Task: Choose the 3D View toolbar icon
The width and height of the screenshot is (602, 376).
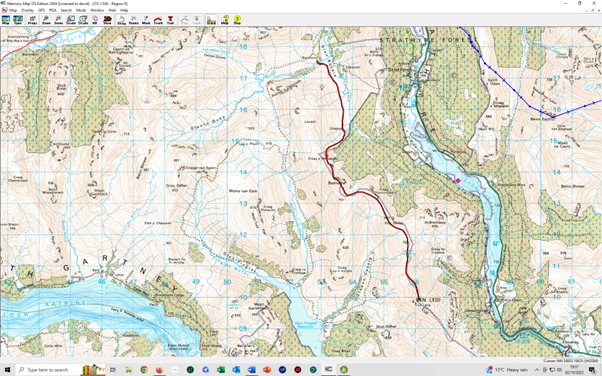Action: tap(107, 20)
